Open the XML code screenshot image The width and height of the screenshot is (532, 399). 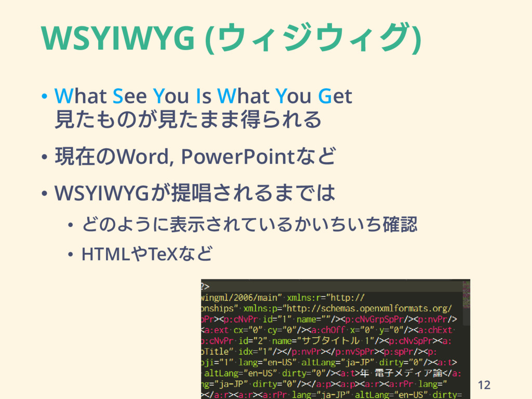click(x=336, y=339)
